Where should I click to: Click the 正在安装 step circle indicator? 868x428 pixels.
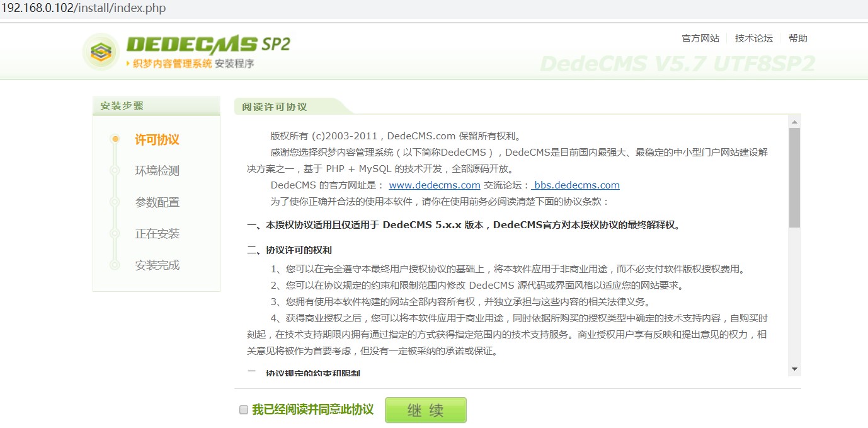tap(114, 234)
